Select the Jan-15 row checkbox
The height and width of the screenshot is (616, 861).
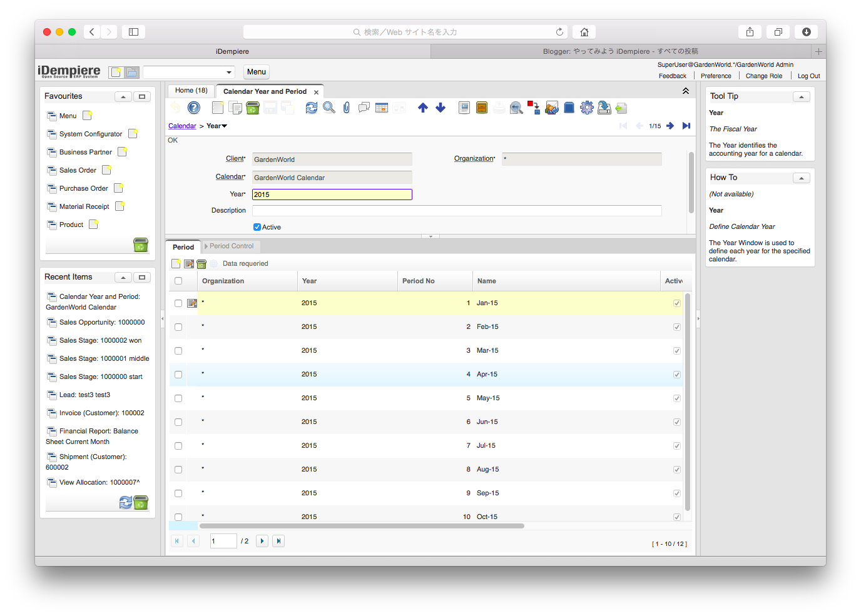[x=178, y=303]
